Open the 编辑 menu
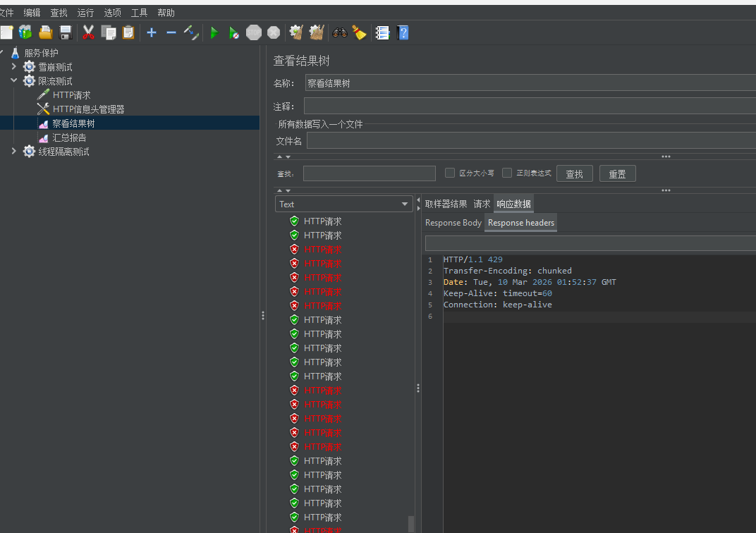Screen dimensions: 756x533 click(32, 13)
